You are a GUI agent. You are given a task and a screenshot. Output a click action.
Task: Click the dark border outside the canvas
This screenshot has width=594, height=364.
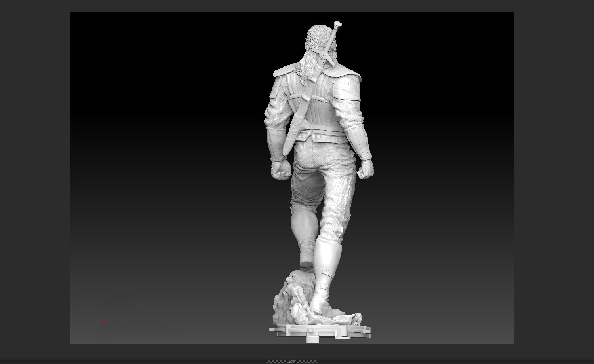coord(32,178)
